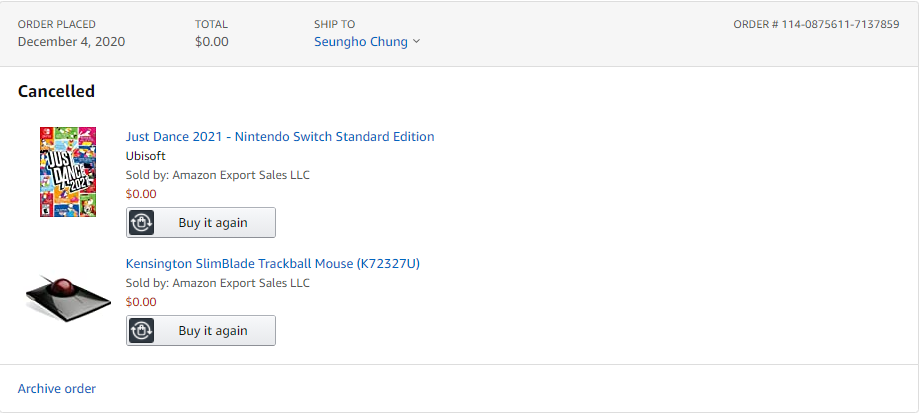This screenshot has width=920, height=416.
Task: Click the December 4, 2020 order date
Action: 72,42
